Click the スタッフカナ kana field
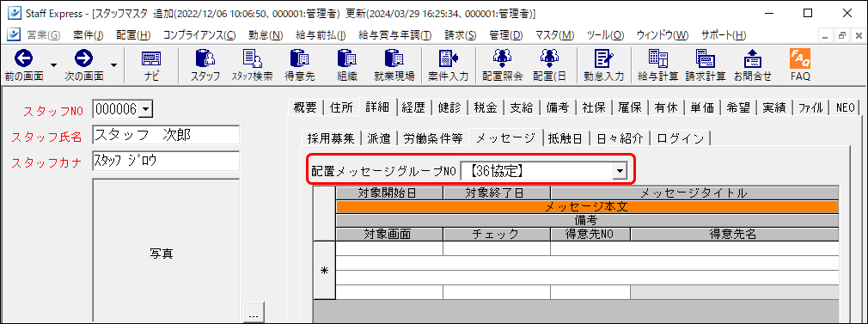 [166, 161]
